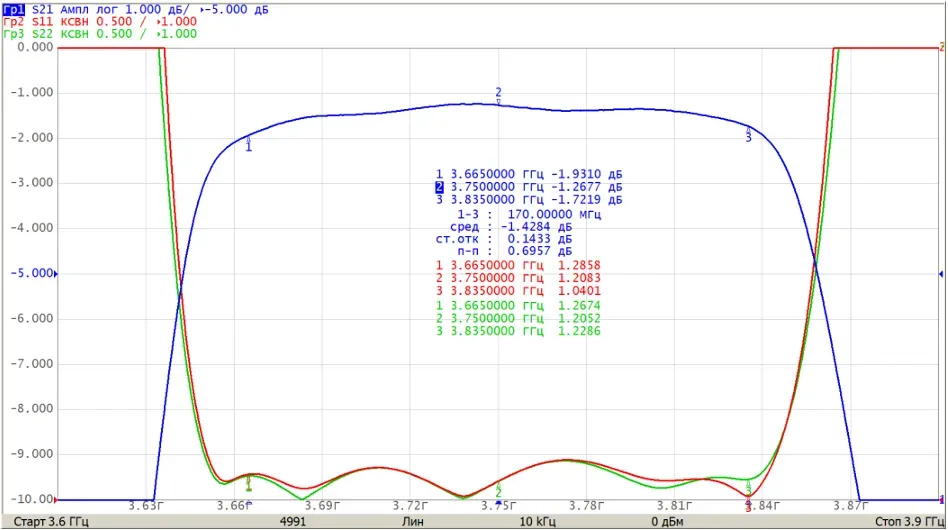948x530 pixels.
Task: Click blue readout 1 3.6650000 ГГц -1.9310 дБ
Action: [x=529, y=174]
